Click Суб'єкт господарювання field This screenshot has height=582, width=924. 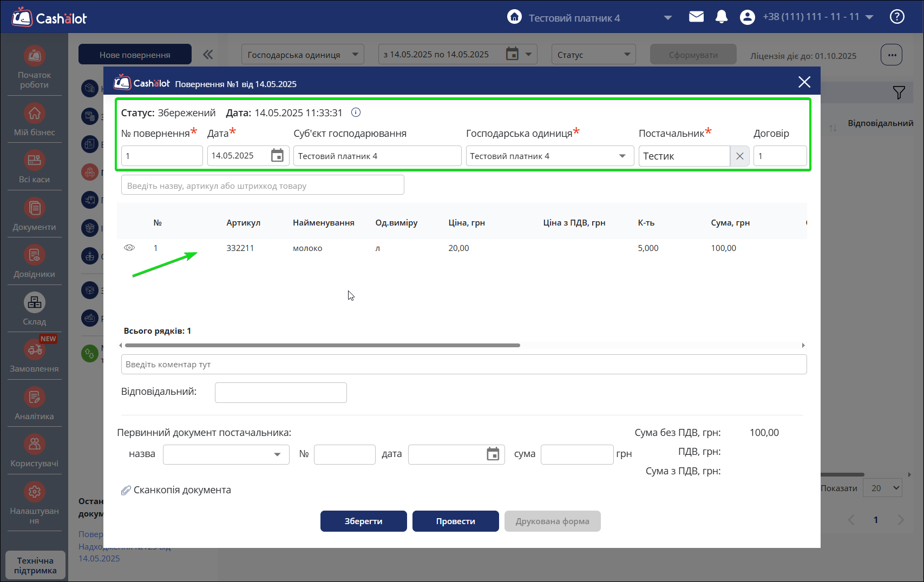click(377, 156)
